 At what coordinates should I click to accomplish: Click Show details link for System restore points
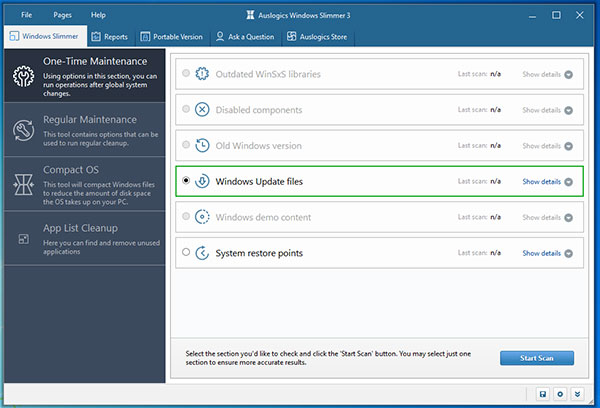[x=541, y=253]
